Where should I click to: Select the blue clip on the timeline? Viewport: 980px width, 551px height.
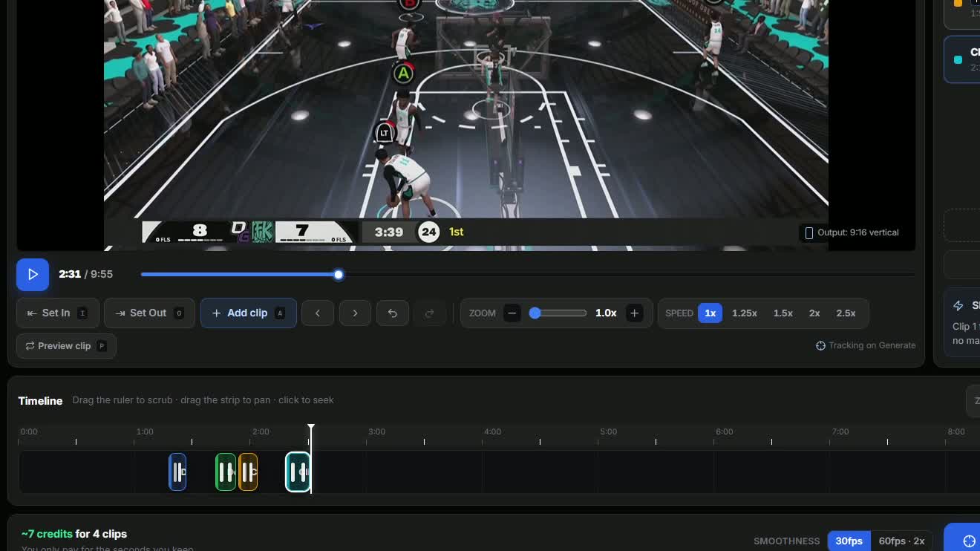[x=177, y=472]
